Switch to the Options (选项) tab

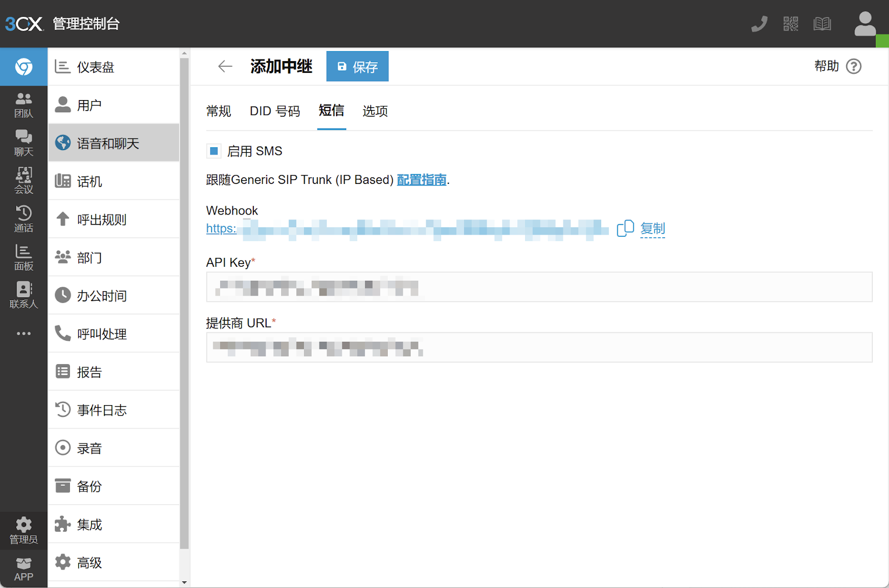click(376, 111)
